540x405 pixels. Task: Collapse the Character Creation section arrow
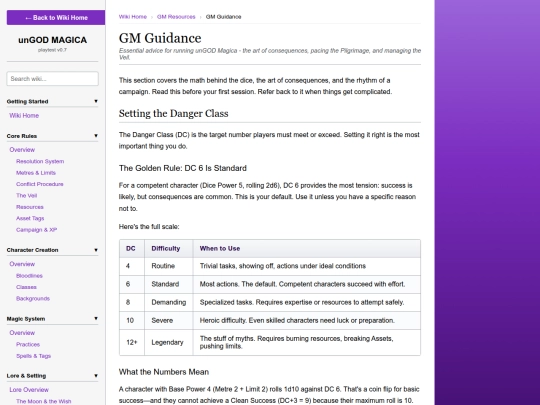96,250
